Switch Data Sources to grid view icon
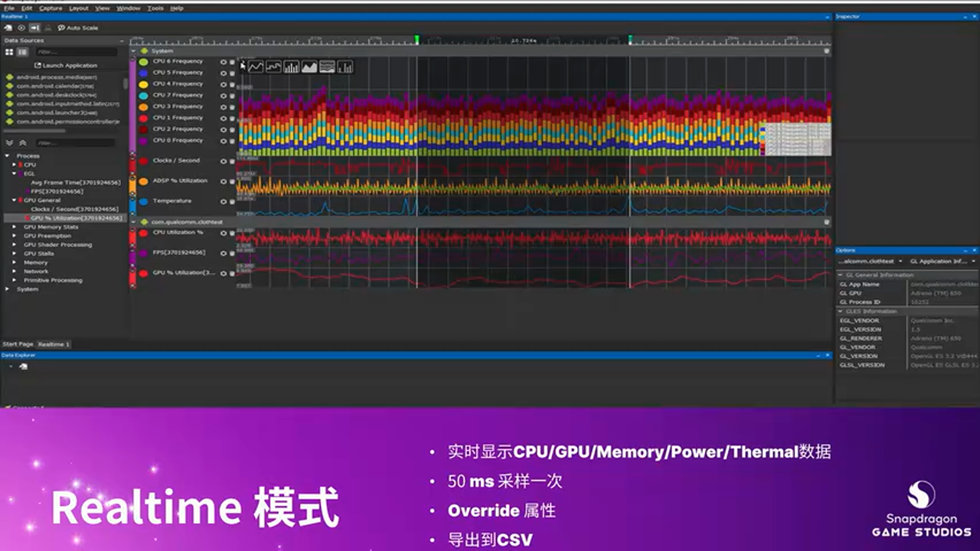Viewport: 980px width, 551px height. coord(10,51)
